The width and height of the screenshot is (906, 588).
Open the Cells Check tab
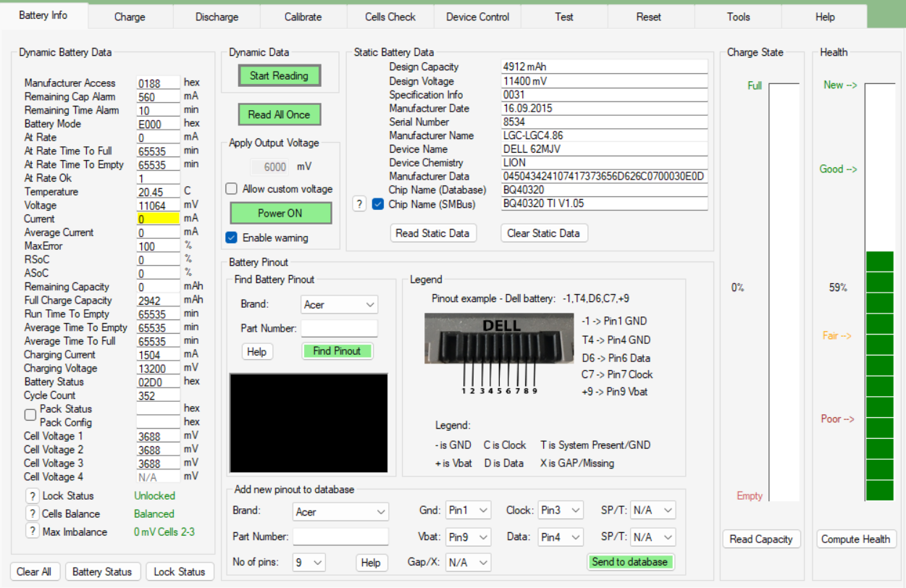390,17
